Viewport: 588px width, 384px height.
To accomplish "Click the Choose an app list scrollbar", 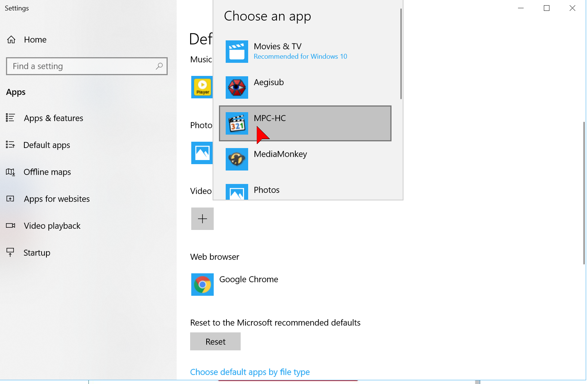I will tap(401, 54).
